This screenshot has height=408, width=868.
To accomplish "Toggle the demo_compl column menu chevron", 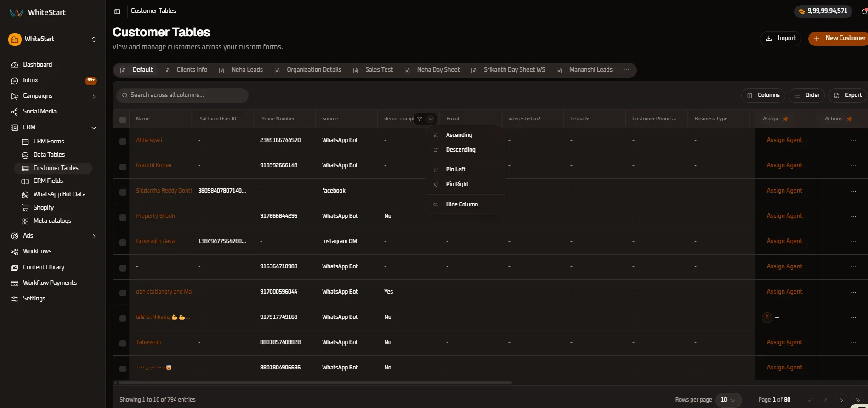I will click(x=431, y=119).
